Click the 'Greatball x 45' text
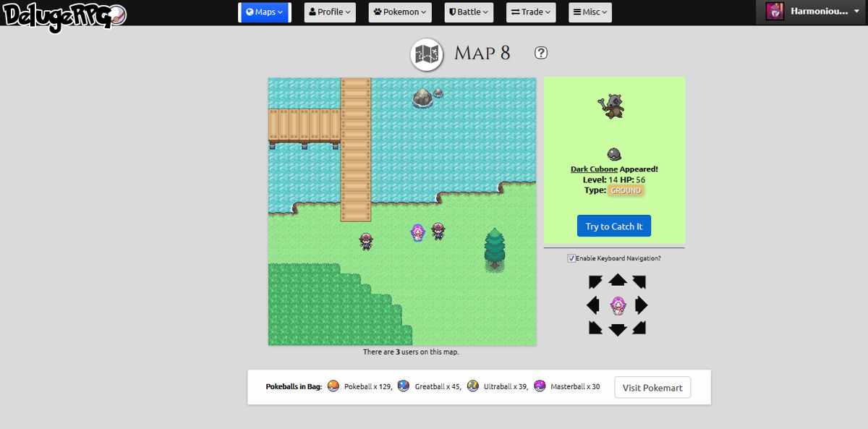Screen dimensions: 868x429 [438, 387]
